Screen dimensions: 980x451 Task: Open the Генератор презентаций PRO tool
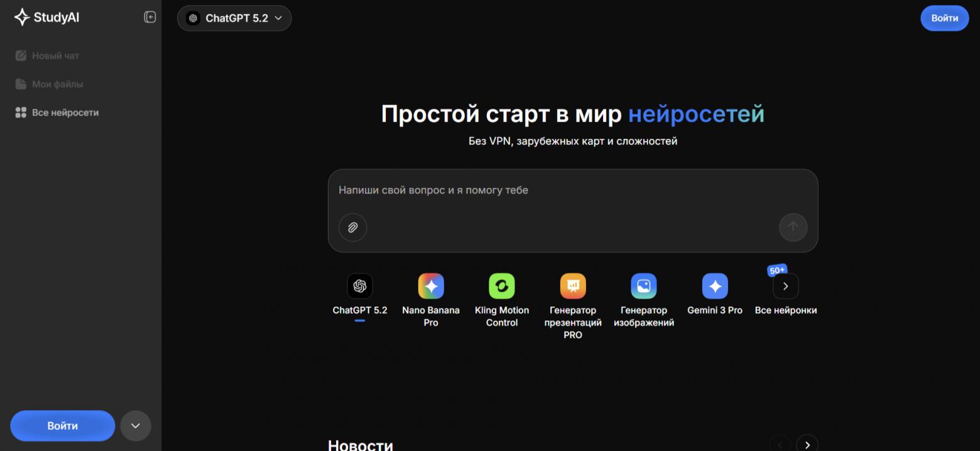pos(572,286)
